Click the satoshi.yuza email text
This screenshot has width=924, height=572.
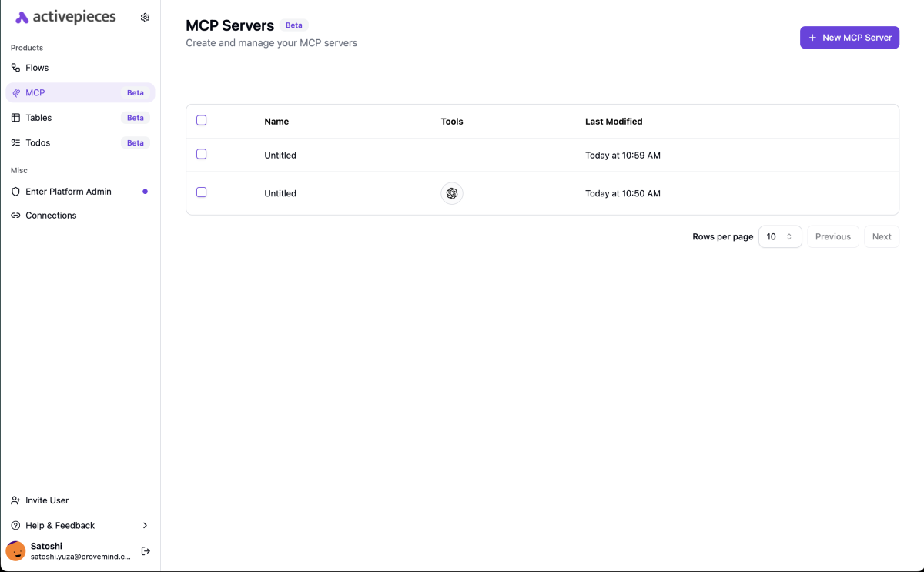tap(81, 557)
